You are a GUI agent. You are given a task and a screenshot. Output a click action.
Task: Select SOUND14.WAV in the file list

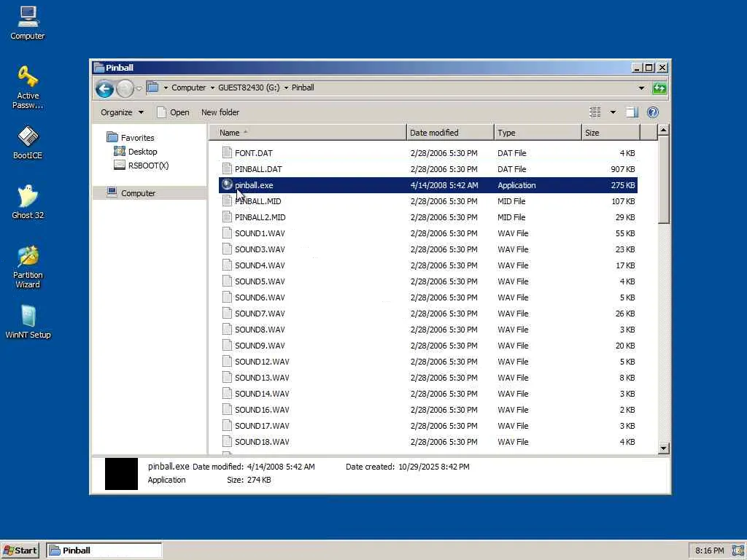pos(262,394)
